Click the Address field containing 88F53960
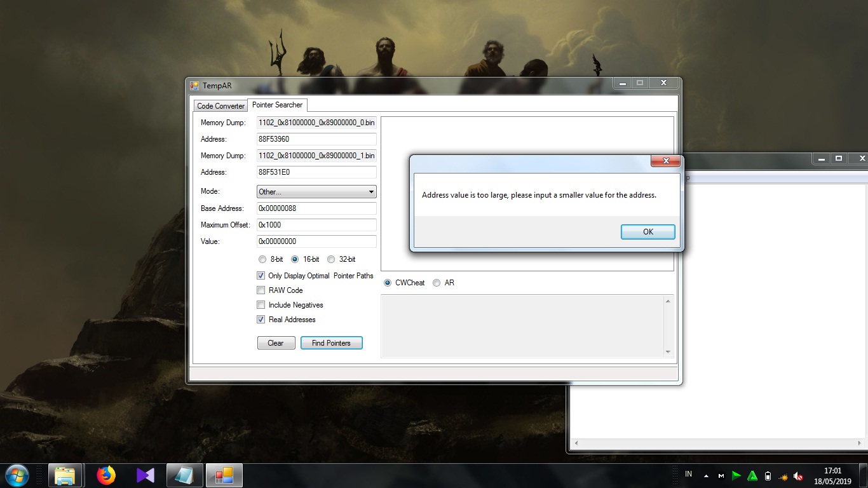The image size is (868, 488). (x=316, y=139)
